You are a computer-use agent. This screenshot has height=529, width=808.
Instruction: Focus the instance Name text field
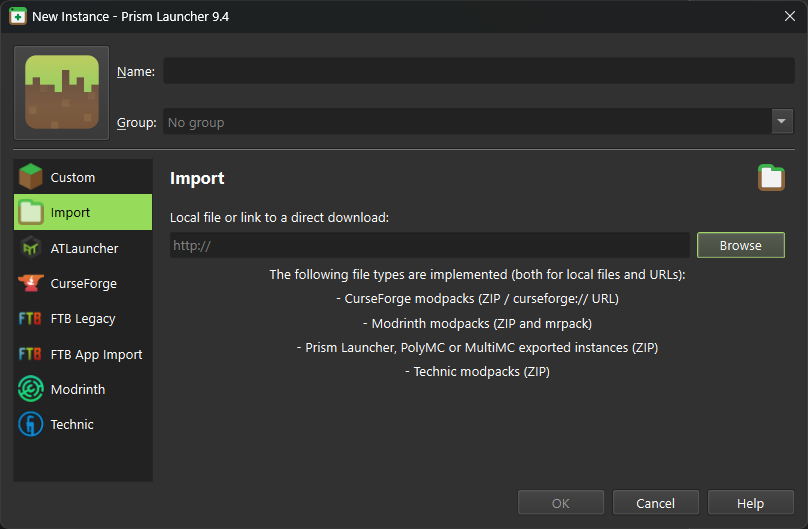coord(478,71)
